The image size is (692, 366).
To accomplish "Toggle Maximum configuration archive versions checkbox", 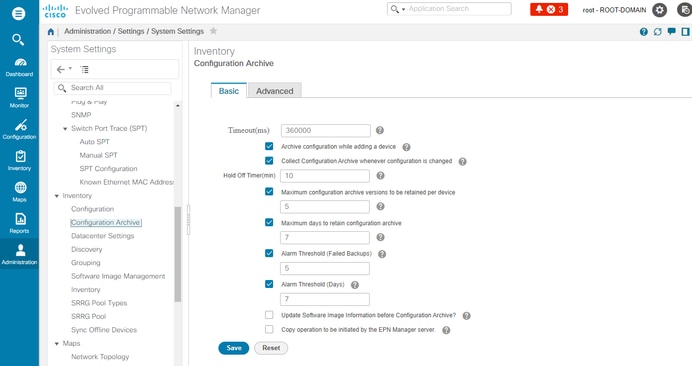I will (269, 192).
